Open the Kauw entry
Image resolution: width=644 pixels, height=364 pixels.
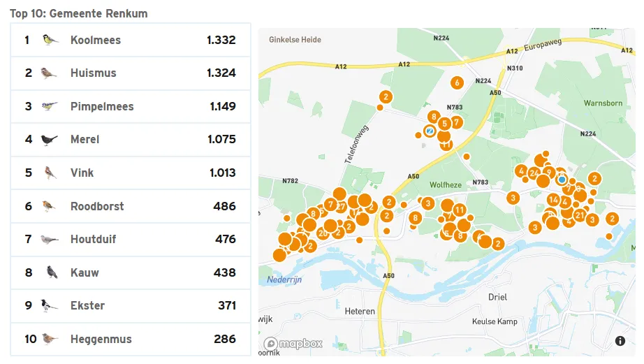(131, 272)
